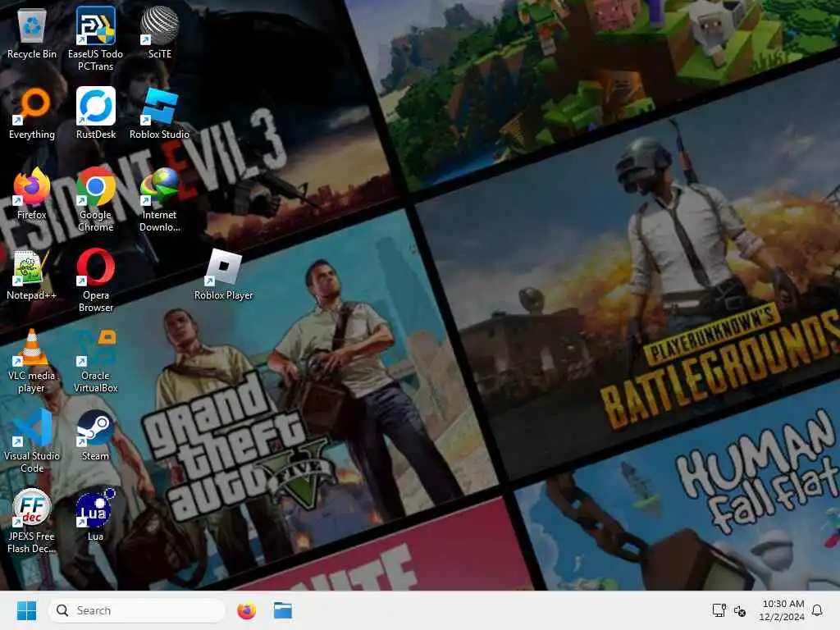Open the Google Chrome shortcut
840x630 pixels.
click(95, 199)
